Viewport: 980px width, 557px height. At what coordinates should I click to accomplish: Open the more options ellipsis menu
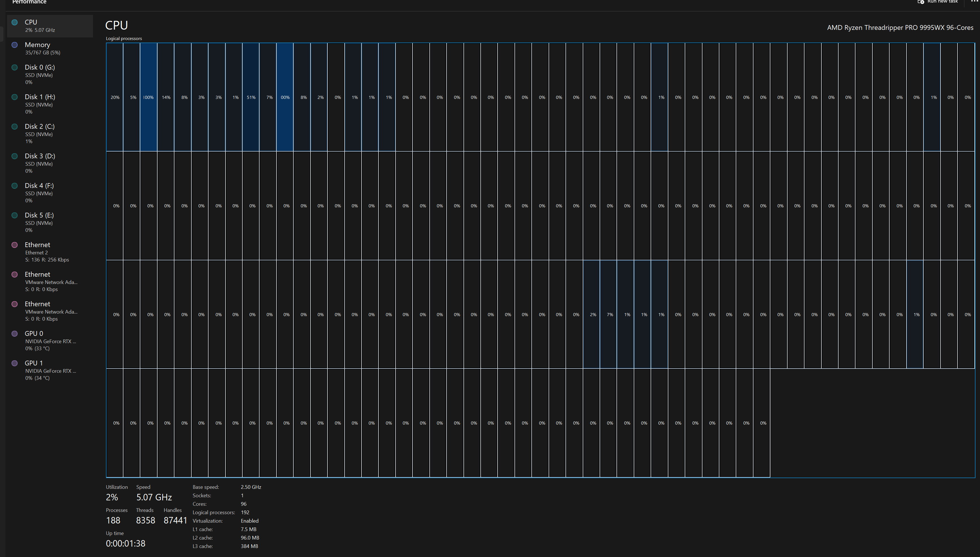point(974,1)
